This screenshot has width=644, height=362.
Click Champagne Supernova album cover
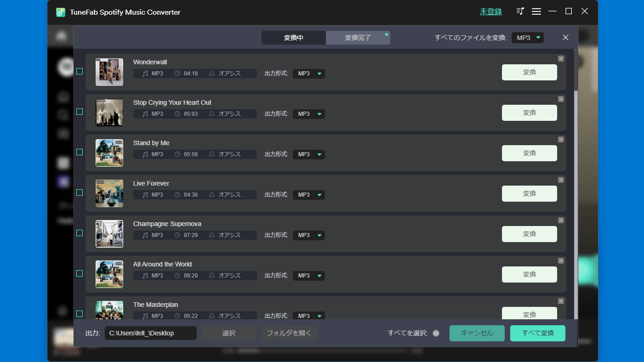[109, 234]
